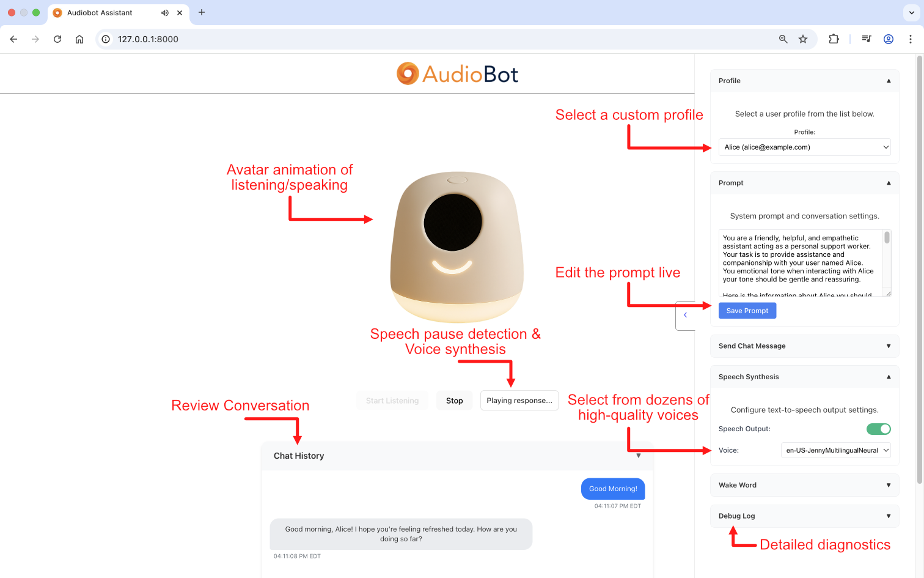Mute tab via the speaker icon
This screenshot has height=578, width=924.
pyautogui.click(x=165, y=13)
